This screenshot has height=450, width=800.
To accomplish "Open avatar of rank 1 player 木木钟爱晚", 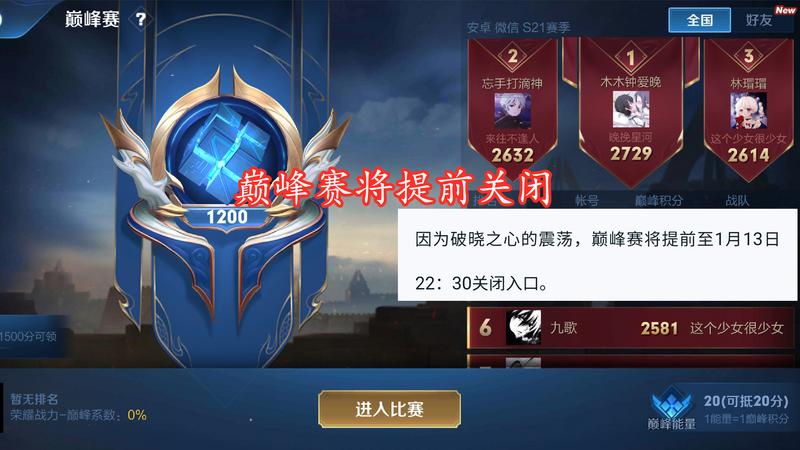I will point(631,110).
